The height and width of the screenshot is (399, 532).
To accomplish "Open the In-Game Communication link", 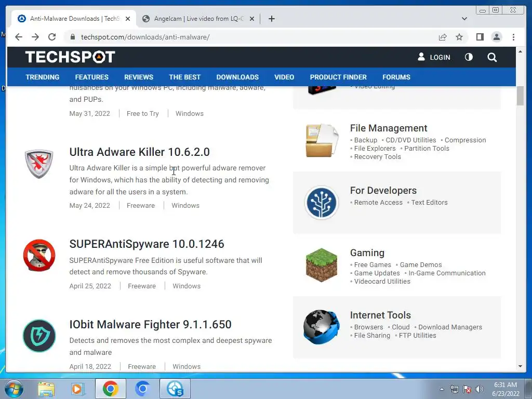I will coord(447,273).
